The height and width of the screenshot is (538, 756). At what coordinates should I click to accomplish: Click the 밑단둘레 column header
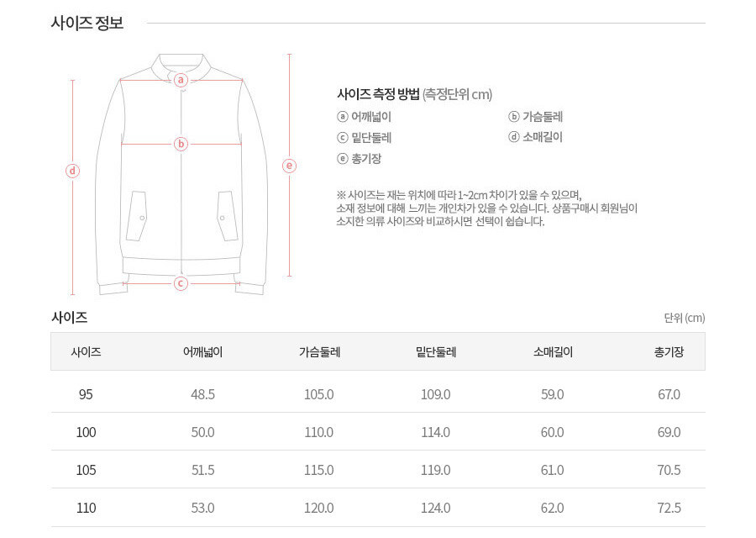pos(436,352)
